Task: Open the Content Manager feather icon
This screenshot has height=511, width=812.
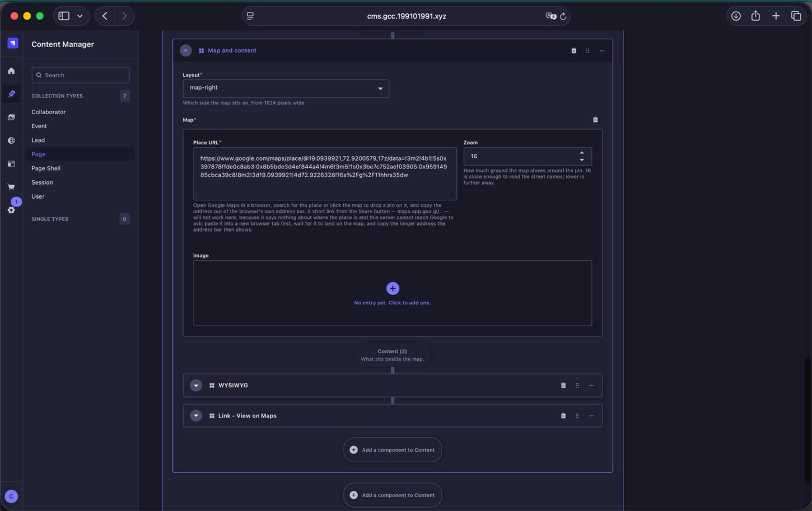Action: tap(11, 94)
